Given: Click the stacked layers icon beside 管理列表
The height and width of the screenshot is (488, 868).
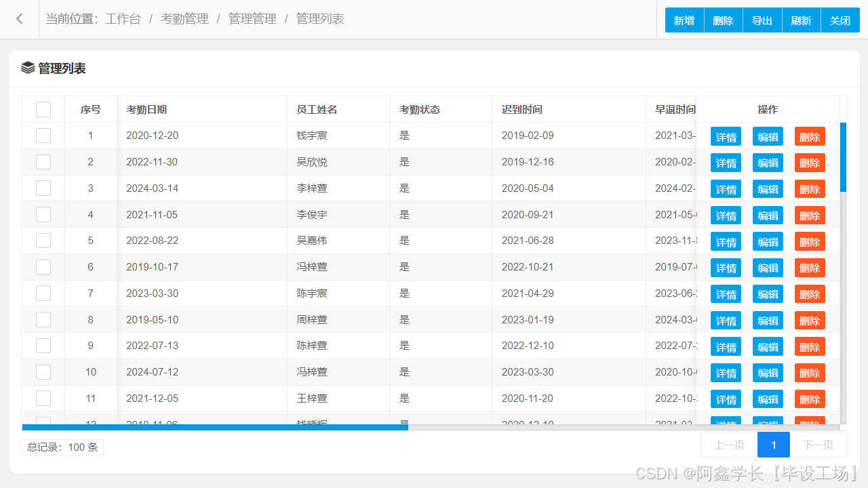Looking at the screenshot, I should click(x=28, y=68).
